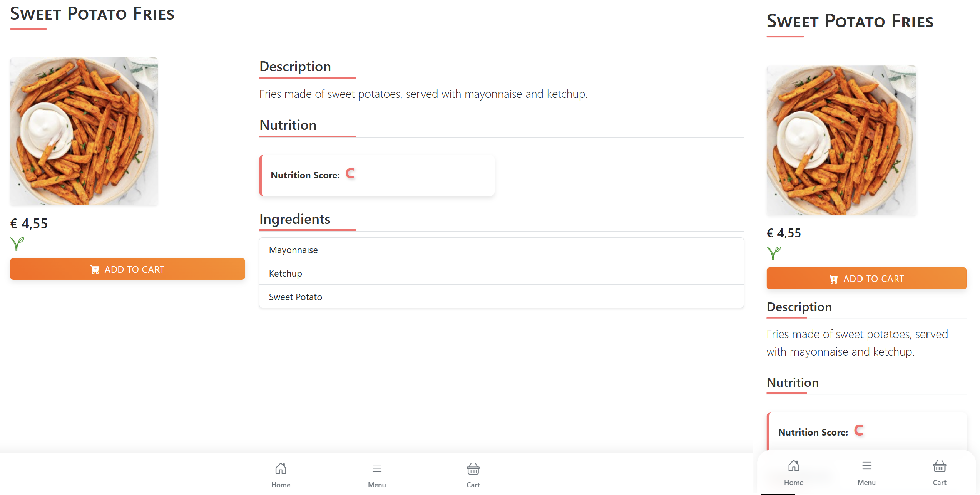Click the desktop Ingredients heading
This screenshot has height=495, width=980.
(x=295, y=219)
